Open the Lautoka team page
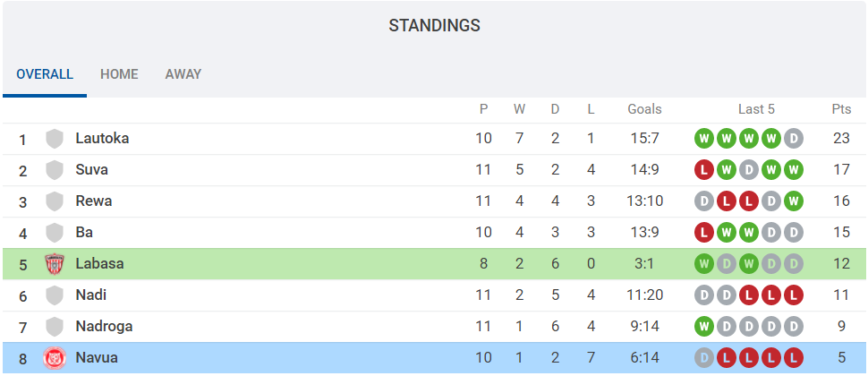Screen dimensions: 868x376 [102, 139]
